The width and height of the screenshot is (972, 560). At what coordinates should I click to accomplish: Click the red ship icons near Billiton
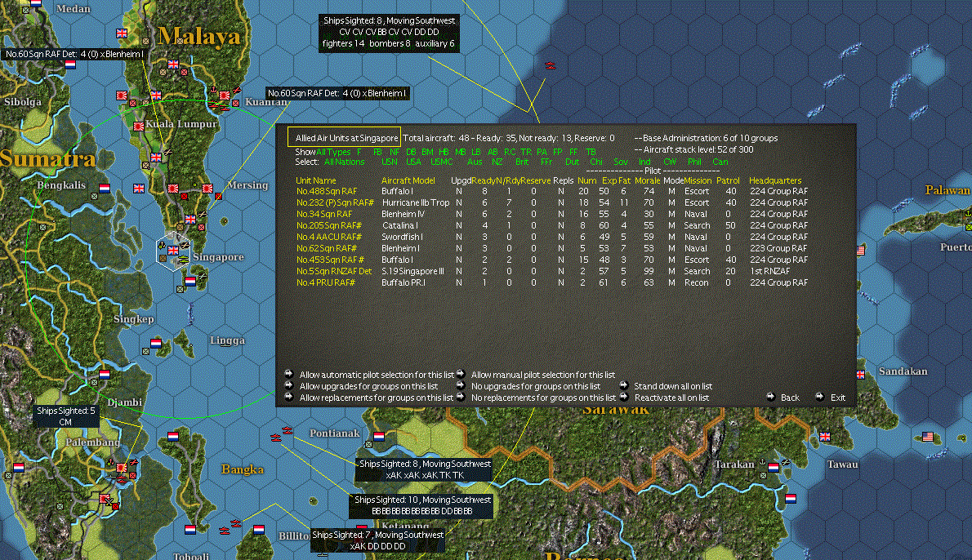click(230, 527)
